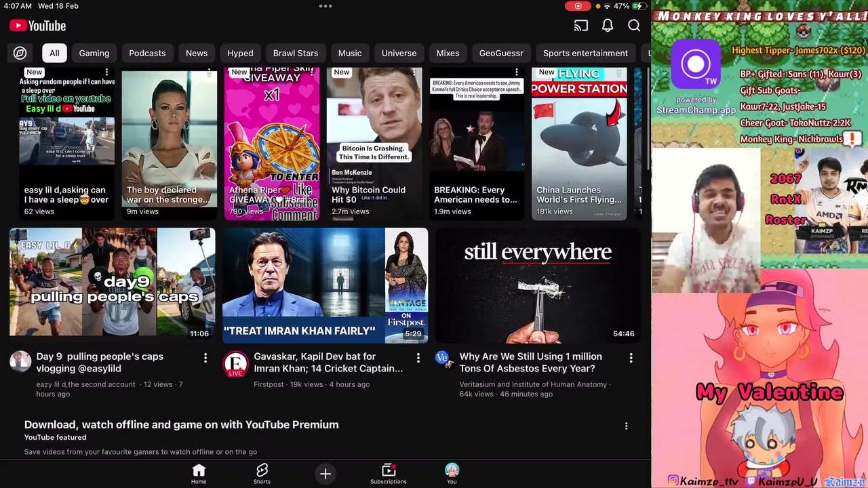Select the News filter chip
868x488 pixels.
197,53
